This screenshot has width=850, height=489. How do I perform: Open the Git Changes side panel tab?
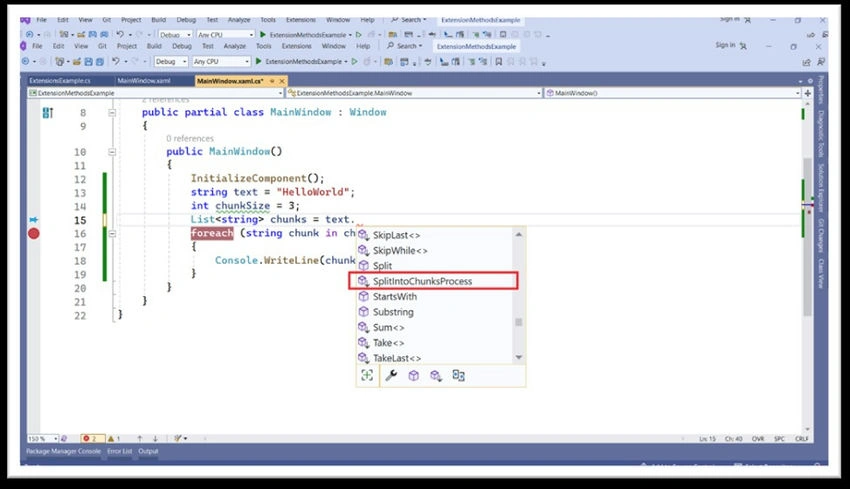821,235
